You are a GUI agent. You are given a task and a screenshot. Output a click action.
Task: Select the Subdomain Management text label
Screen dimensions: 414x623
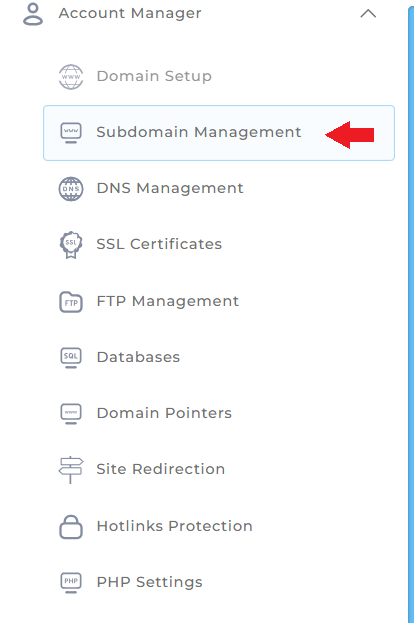[x=199, y=132]
